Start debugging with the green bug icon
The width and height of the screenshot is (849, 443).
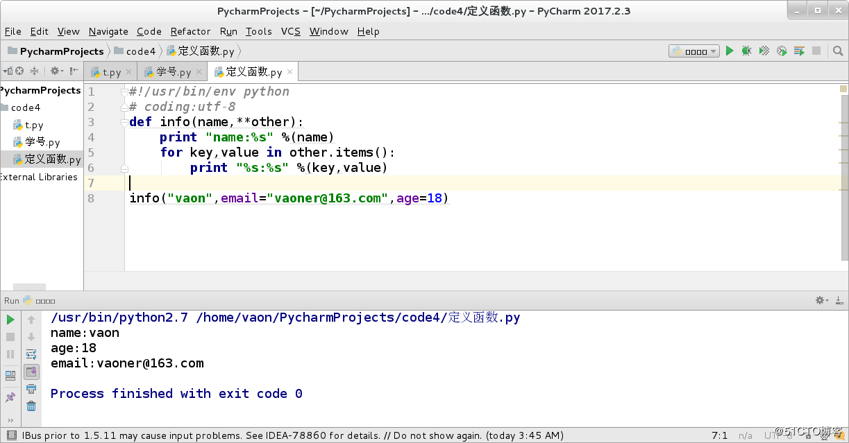[x=747, y=51]
